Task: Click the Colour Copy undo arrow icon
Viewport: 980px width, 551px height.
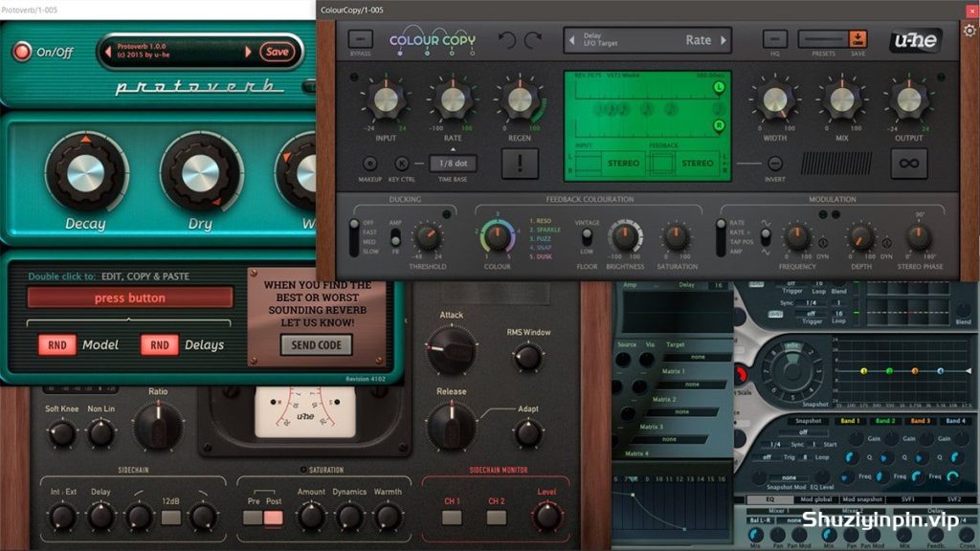Action: (x=507, y=40)
